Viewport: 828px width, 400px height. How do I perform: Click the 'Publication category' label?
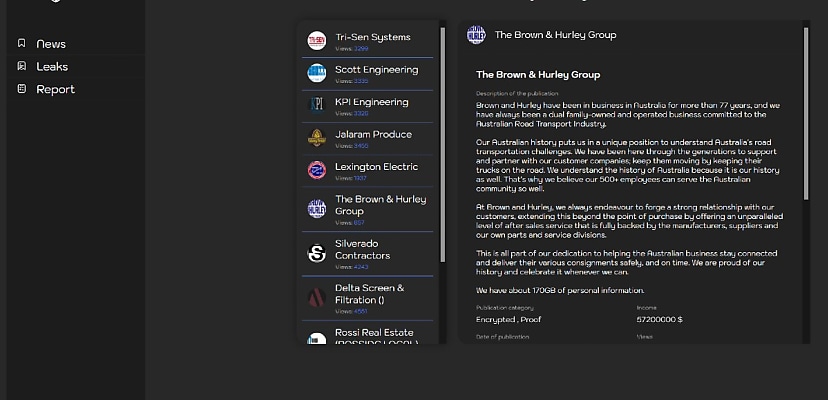(x=505, y=308)
